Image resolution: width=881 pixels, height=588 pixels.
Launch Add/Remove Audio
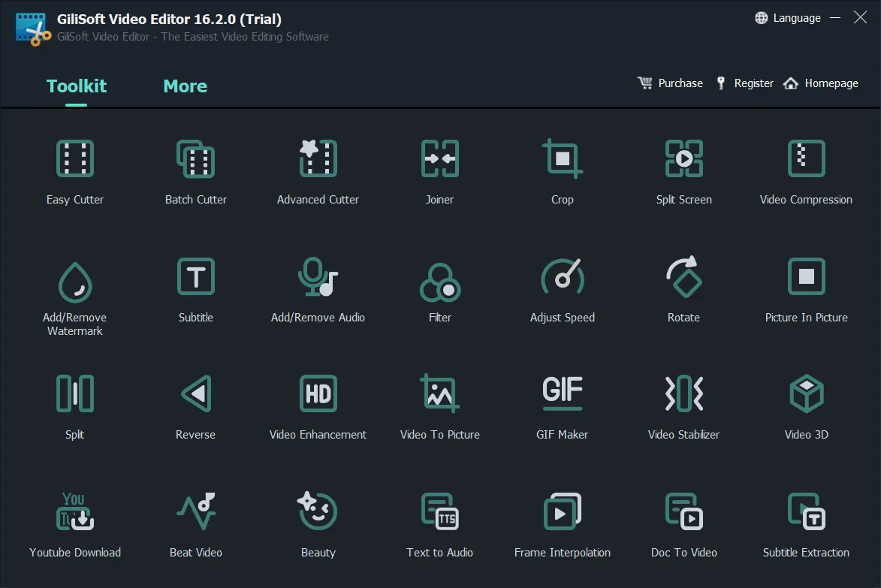[x=318, y=286]
